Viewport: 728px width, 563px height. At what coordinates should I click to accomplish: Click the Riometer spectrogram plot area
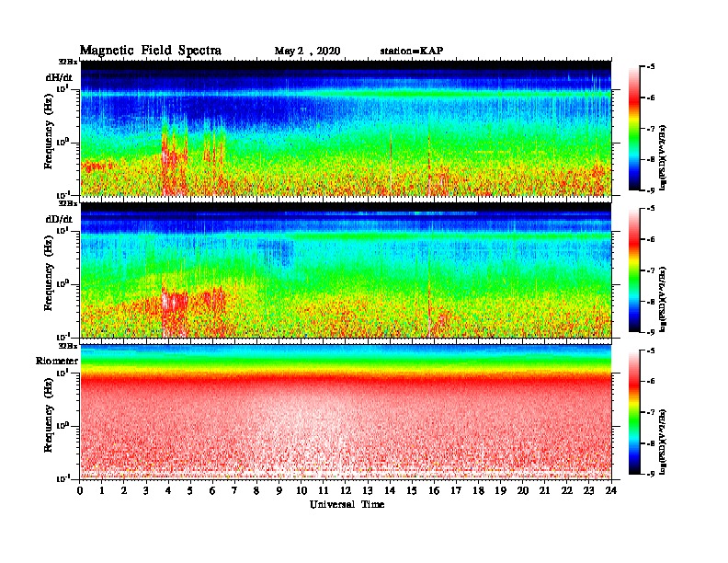[x=346, y=412]
